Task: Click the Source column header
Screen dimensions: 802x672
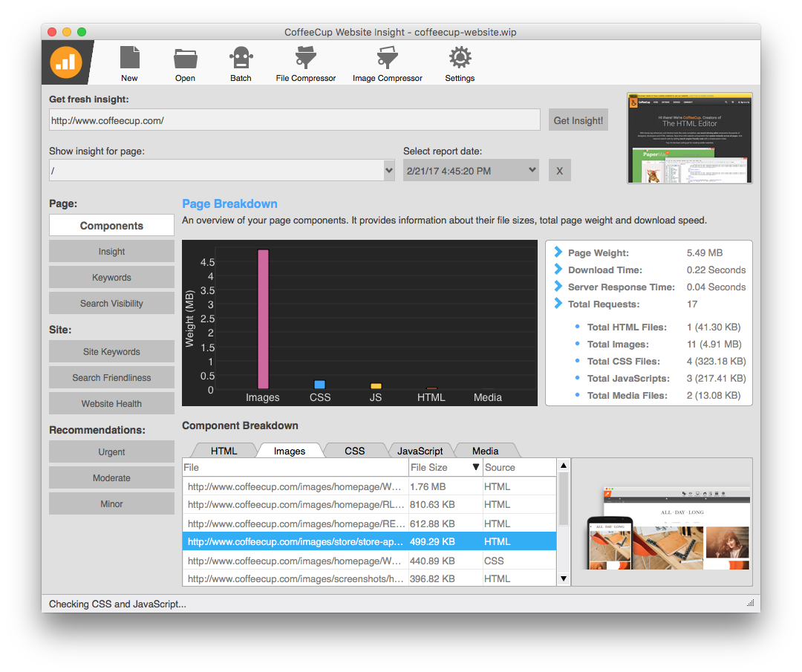Action: [x=519, y=468]
